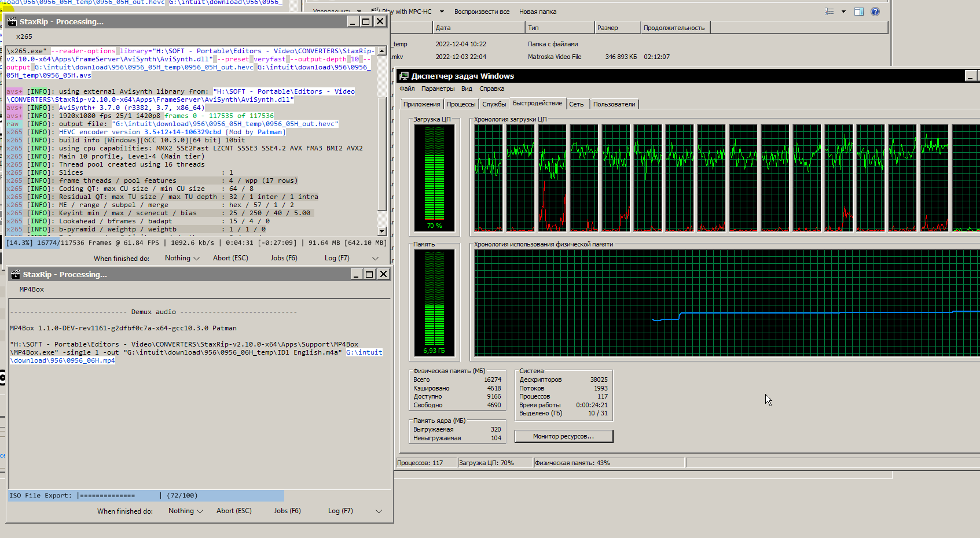Minimize the MP4Box StaxRip processing window
The height and width of the screenshot is (538, 980).
click(x=356, y=274)
